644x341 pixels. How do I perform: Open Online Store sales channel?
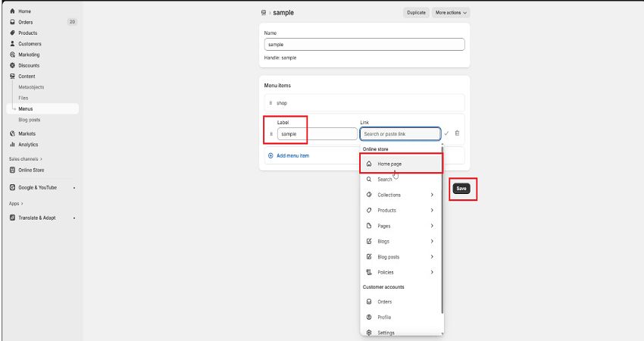click(x=31, y=170)
